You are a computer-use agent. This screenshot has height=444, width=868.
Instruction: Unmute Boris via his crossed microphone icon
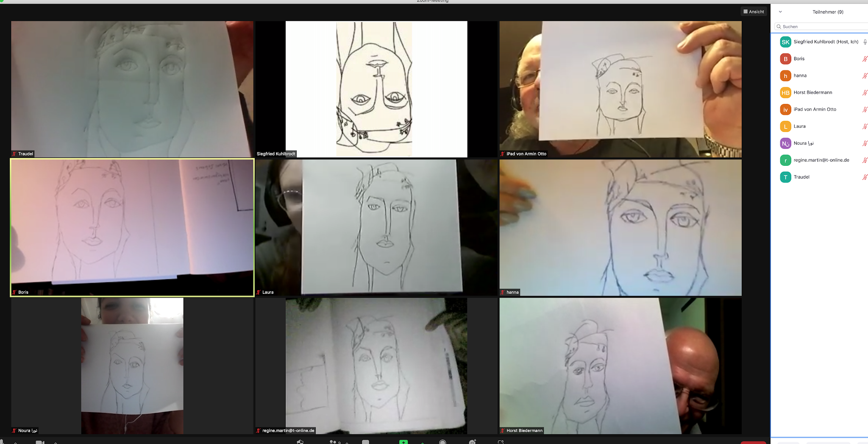[865, 59]
